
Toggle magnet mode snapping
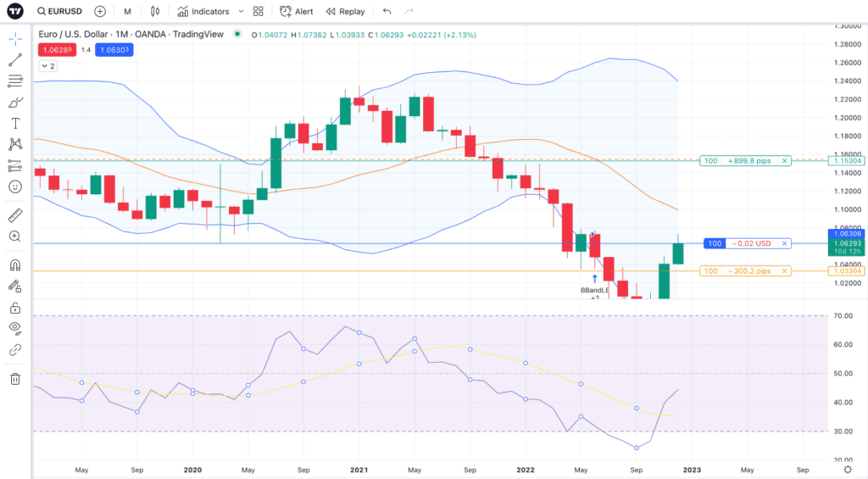coord(15,265)
